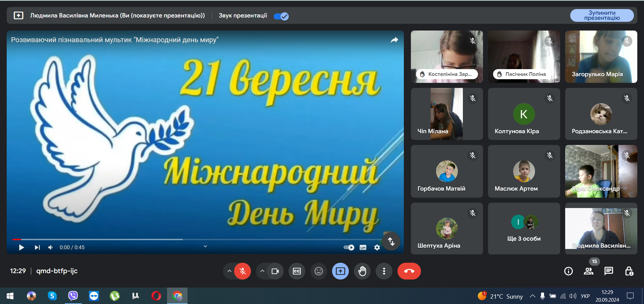Open the emoji reactions panel

[319, 271]
